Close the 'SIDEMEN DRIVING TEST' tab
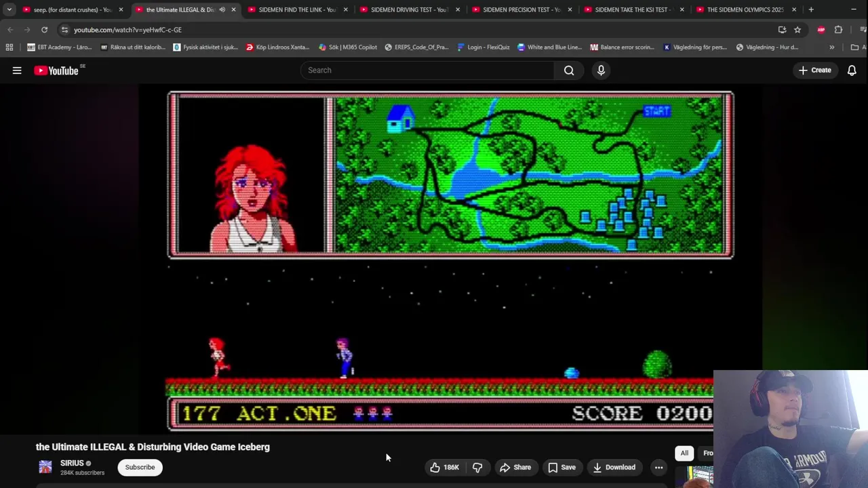The width and height of the screenshot is (868, 488). tap(458, 9)
